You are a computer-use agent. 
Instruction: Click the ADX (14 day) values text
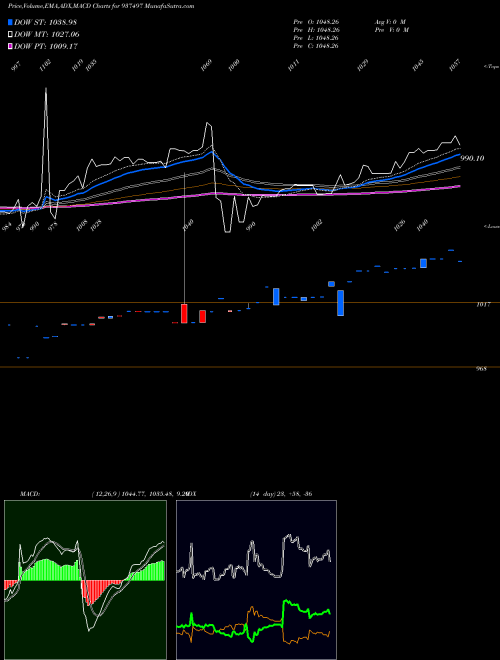281,494
